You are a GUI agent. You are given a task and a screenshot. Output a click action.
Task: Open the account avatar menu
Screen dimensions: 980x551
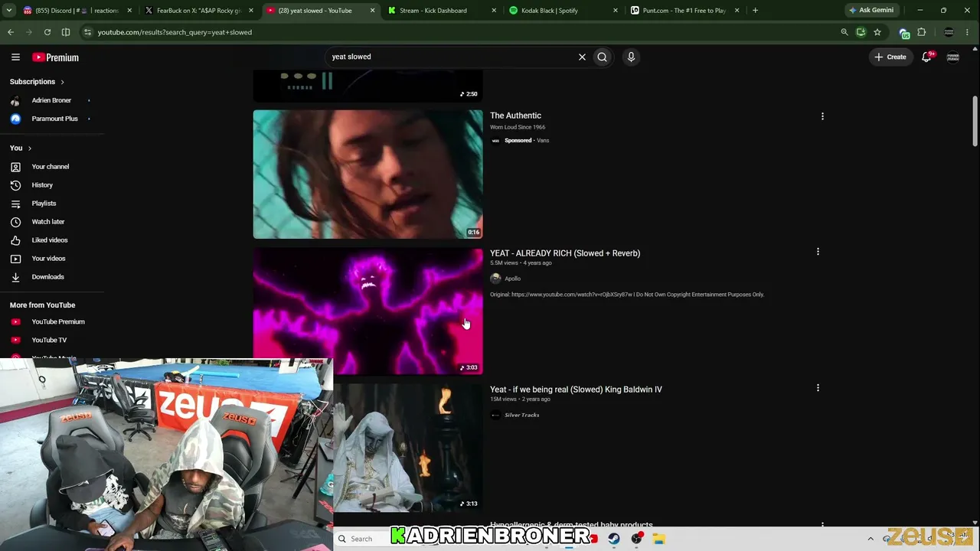pyautogui.click(x=953, y=57)
